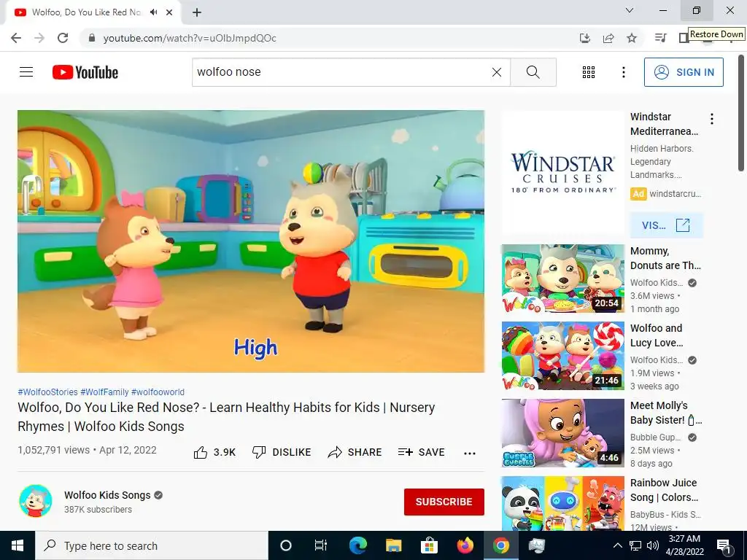Click the DISLIKE thumbs-down button

(282, 452)
